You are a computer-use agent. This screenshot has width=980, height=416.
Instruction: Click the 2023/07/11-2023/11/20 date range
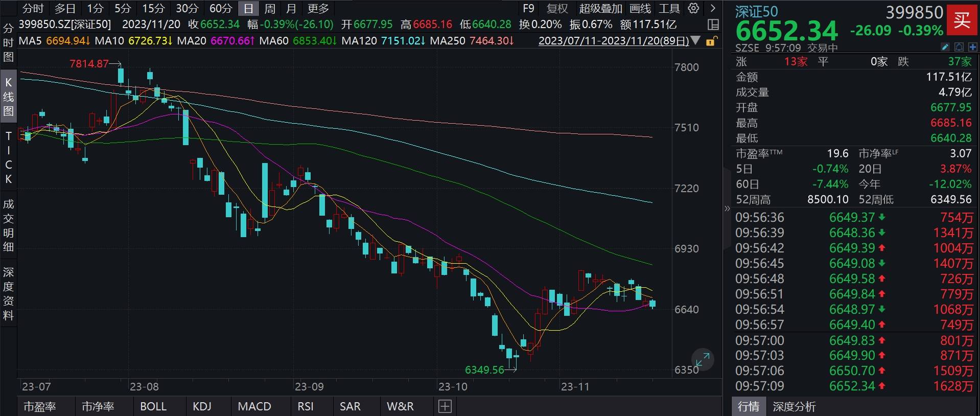[613, 41]
